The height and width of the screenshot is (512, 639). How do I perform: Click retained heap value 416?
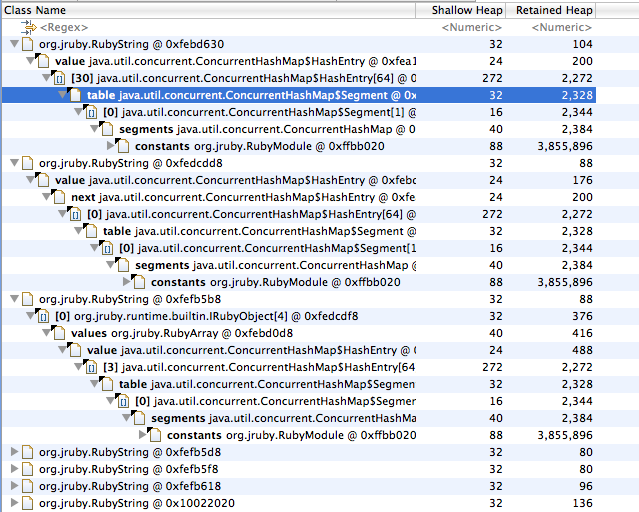point(582,333)
